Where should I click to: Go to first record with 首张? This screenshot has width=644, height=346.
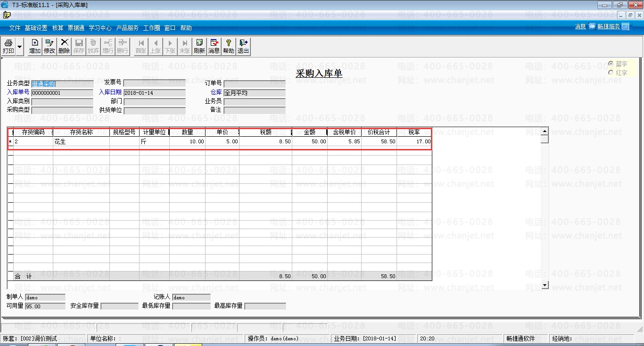coord(141,46)
